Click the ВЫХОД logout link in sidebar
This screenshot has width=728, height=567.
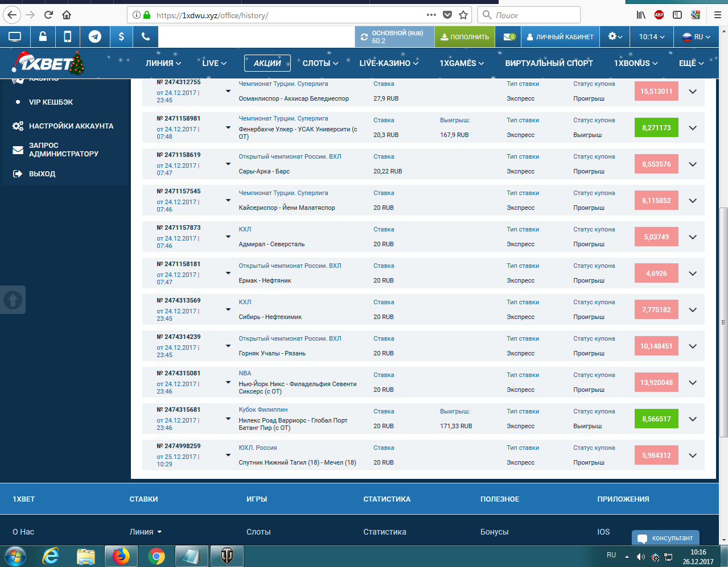[x=42, y=174]
